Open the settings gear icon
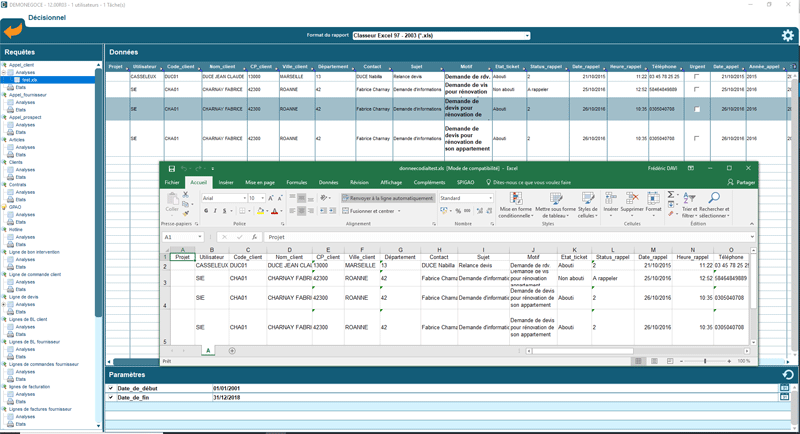Screen dimensions: 800x434 point(787,35)
